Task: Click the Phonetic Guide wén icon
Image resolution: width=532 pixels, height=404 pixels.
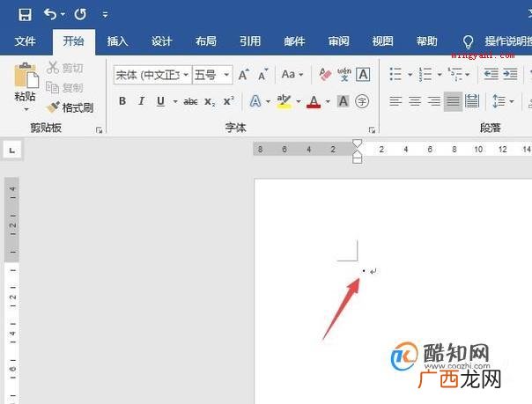Action: [x=344, y=74]
